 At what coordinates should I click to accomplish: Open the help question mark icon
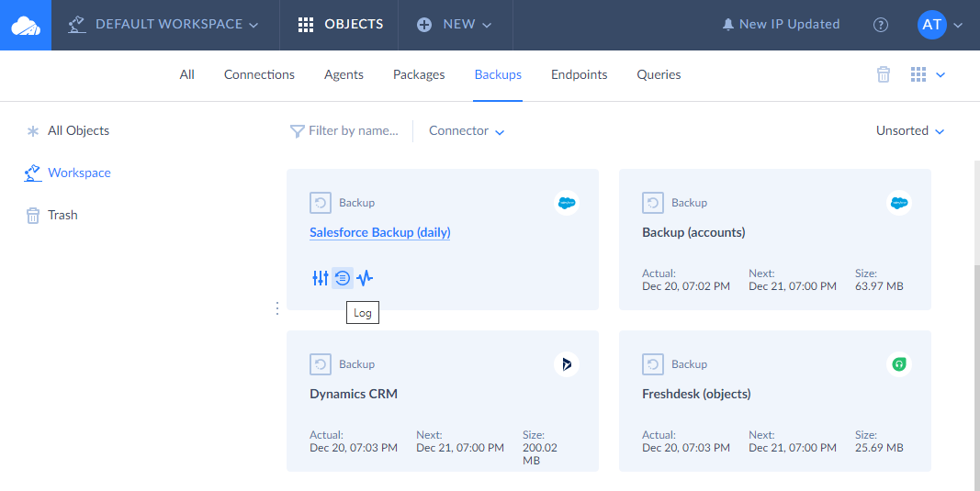881,25
